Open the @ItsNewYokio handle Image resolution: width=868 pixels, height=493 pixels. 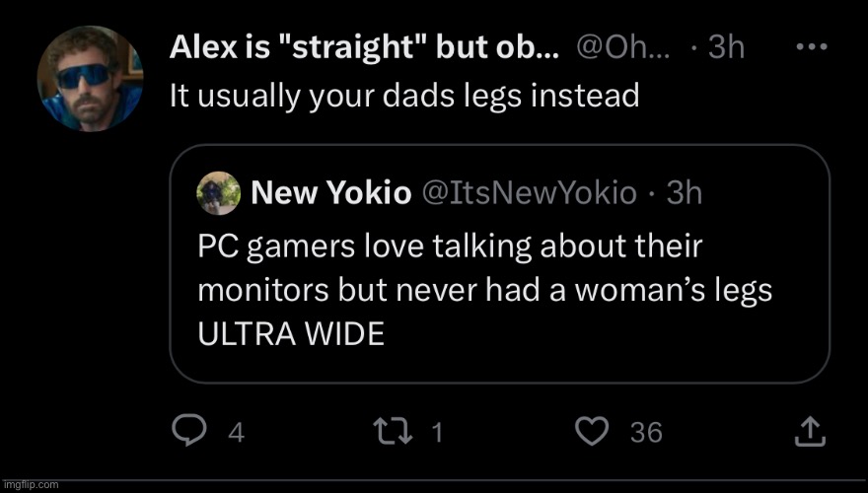[x=529, y=193]
